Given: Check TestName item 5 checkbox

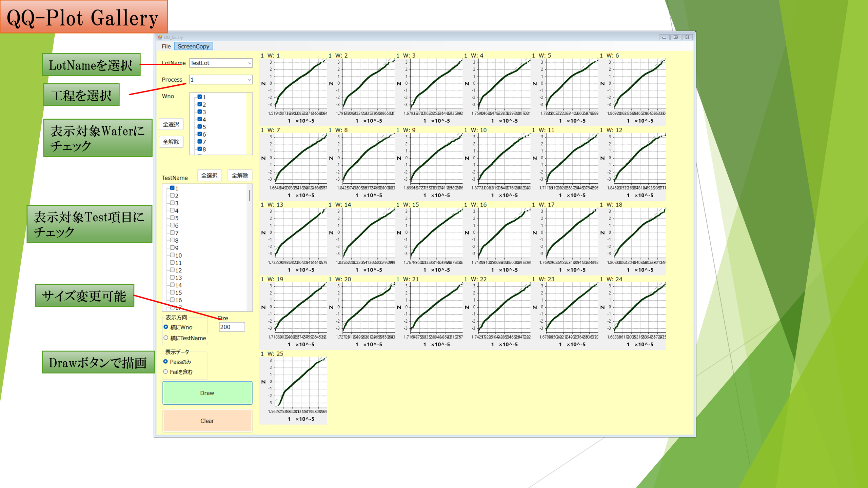Looking at the screenshot, I should point(172,218).
